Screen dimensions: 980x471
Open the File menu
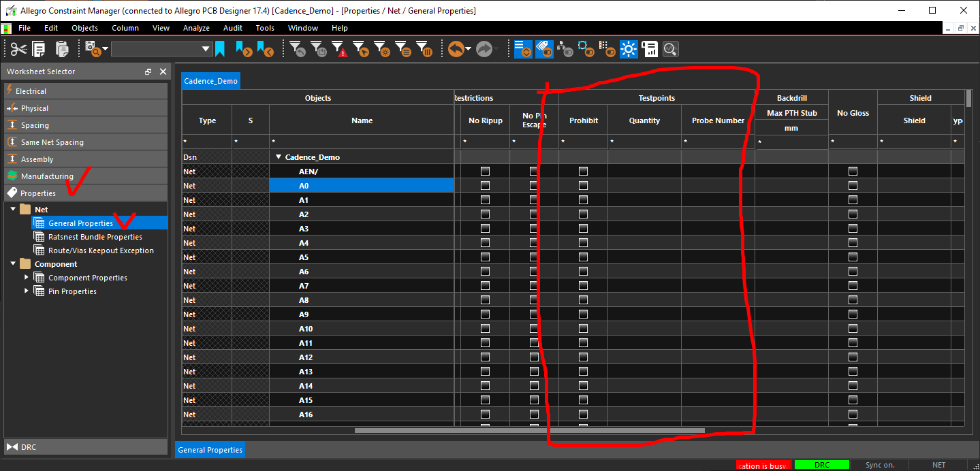point(25,28)
